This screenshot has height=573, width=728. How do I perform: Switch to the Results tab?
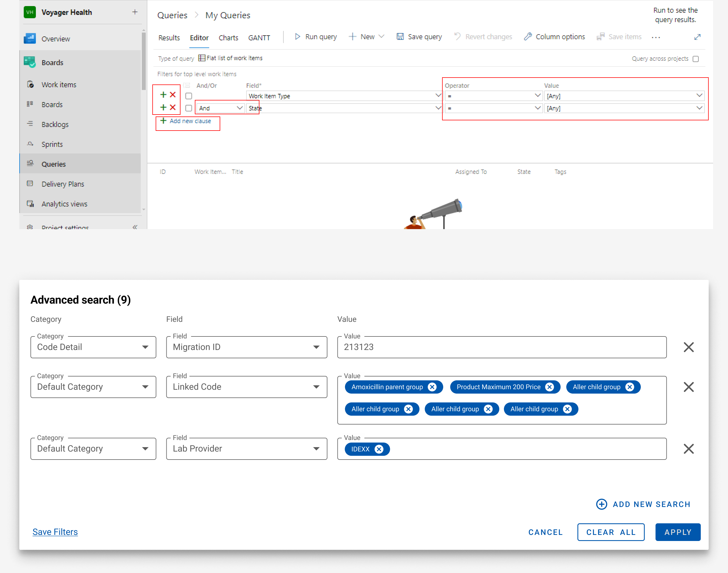coord(169,38)
